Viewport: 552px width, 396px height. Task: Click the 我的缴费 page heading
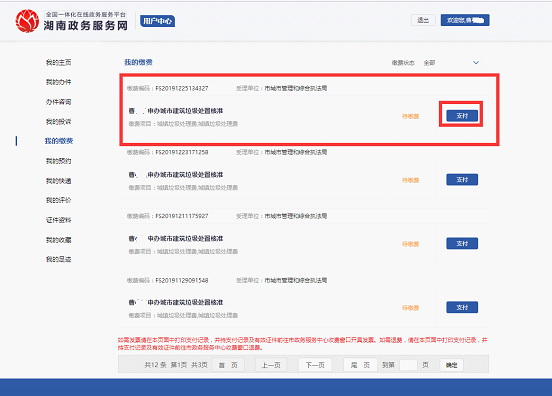click(138, 62)
